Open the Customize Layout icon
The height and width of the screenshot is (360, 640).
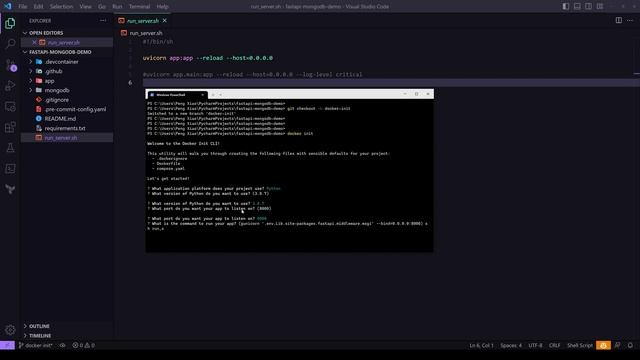coord(600,6)
